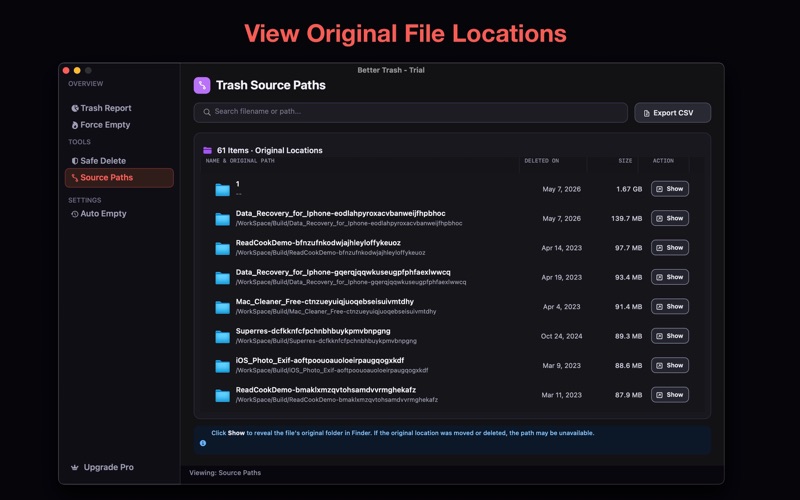Click the Action column header
Screen dimensions: 800x500
point(663,161)
